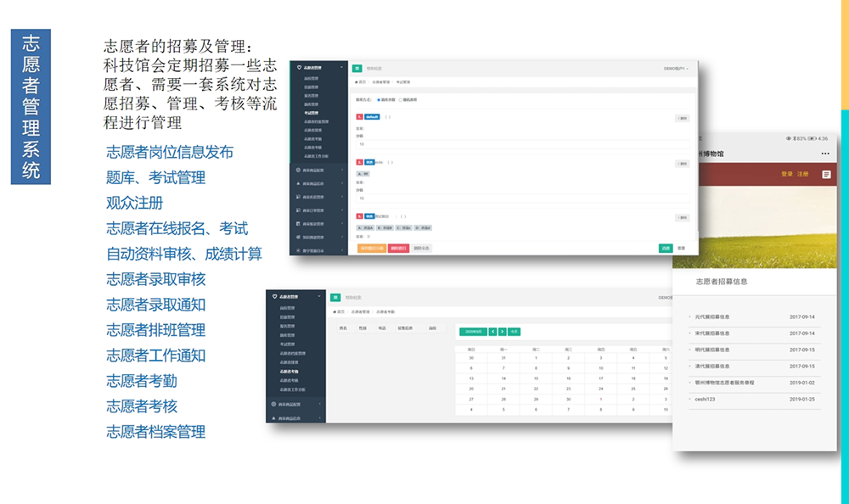The width and height of the screenshot is (849, 504).
Task: Click the heart icon in exam window sidebar
Action: tap(299, 68)
